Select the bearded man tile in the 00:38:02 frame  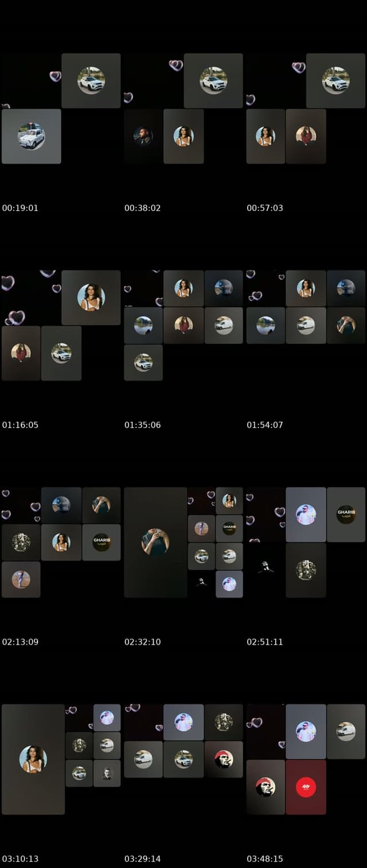(143, 136)
